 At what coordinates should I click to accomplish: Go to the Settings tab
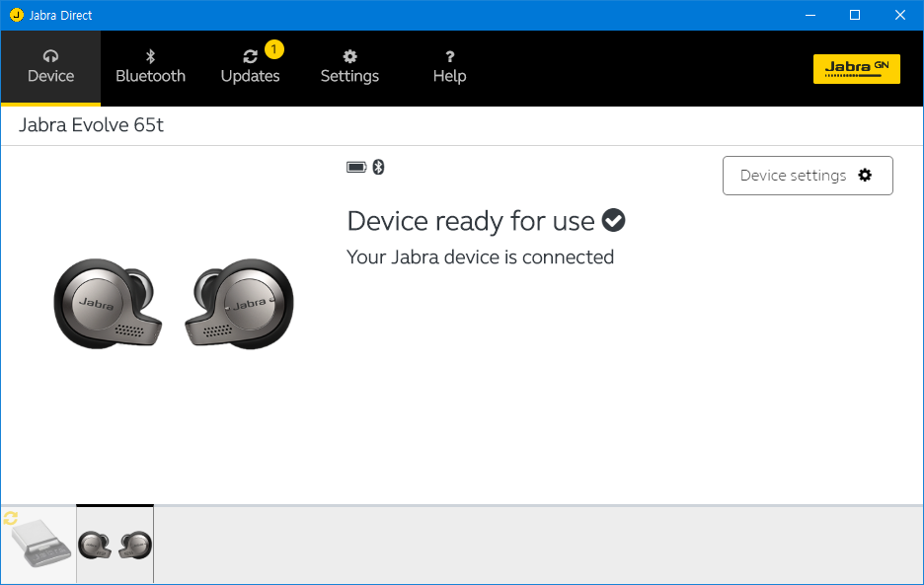(349, 68)
